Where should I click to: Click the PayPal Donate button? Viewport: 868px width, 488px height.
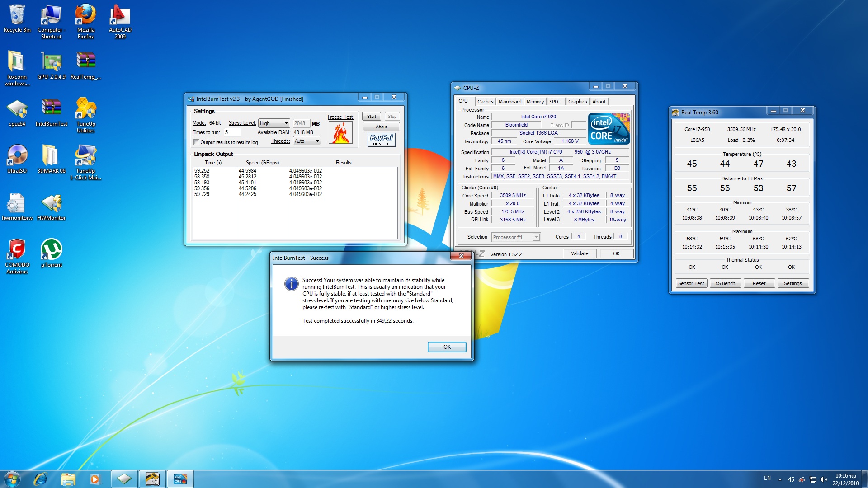[381, 140]
